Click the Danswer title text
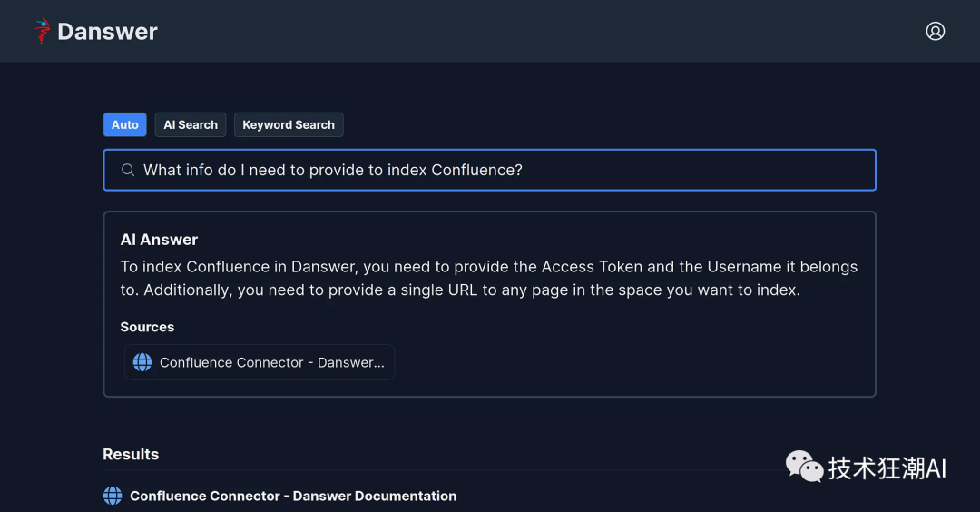The height and width of the screenshot is (512, 980). [107, 31]
